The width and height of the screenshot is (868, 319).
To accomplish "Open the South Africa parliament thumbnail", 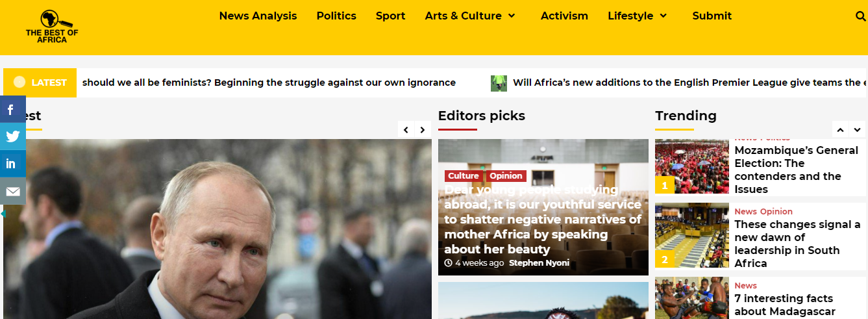I will [x=691, y=236].
